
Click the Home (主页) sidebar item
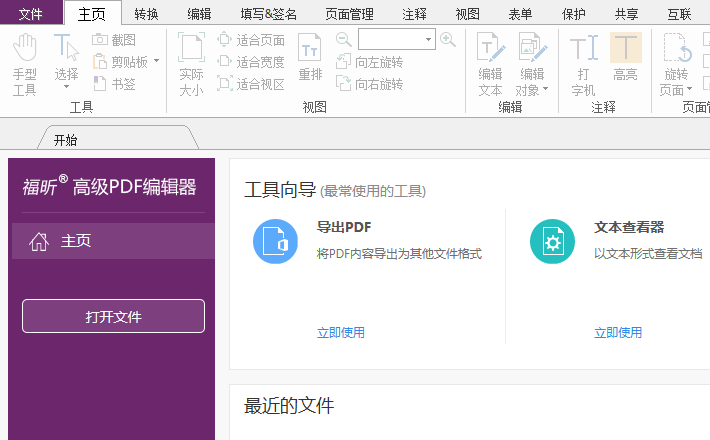tap(113, 240)
